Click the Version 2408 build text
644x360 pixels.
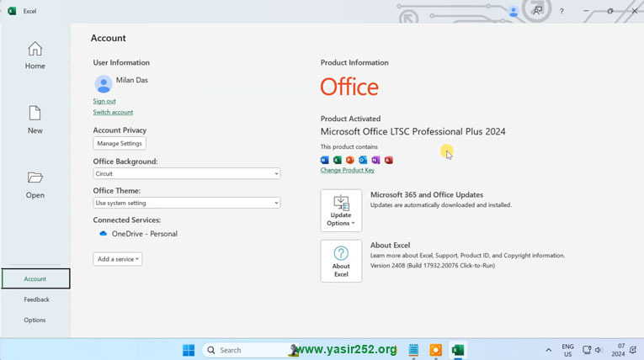pyautogui.click(x=433, y=266)
